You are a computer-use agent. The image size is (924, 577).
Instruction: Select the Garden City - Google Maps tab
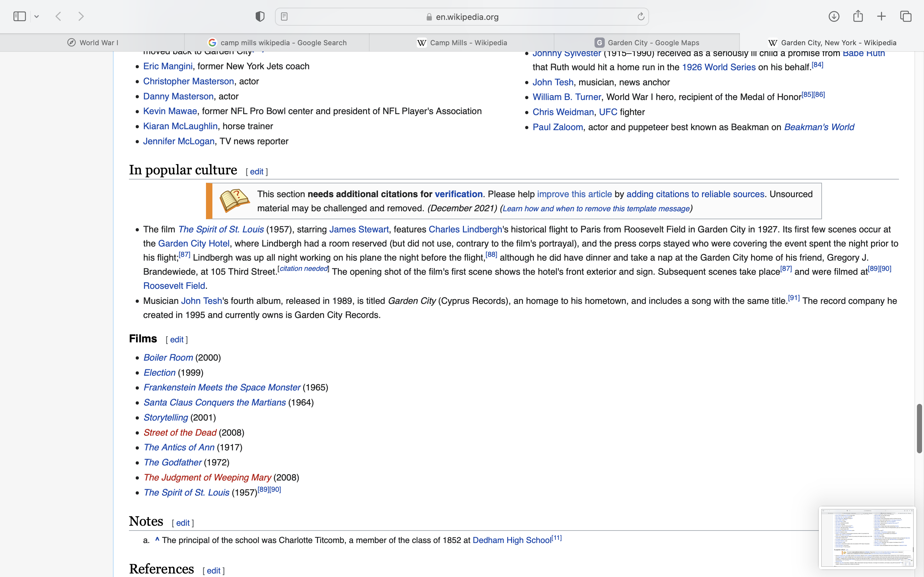647,43
